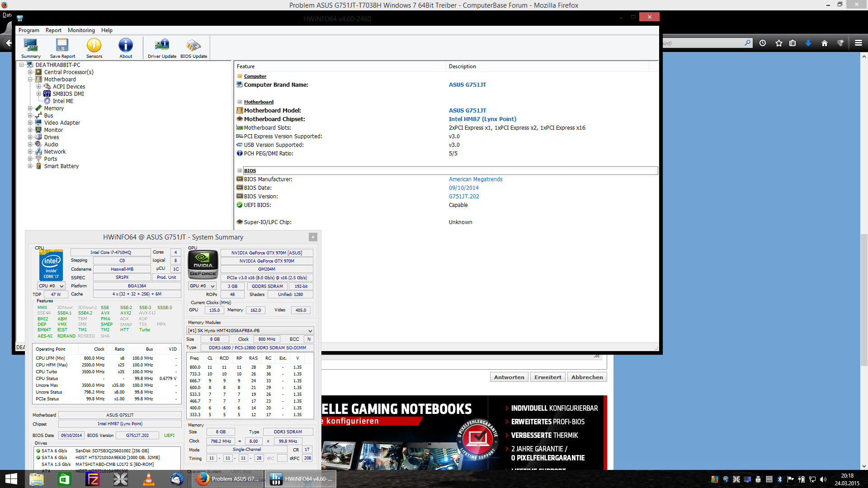Screen dimensions: 868x488
Task: Expand the Video Adapter tree node
Action: pos(30,123)
